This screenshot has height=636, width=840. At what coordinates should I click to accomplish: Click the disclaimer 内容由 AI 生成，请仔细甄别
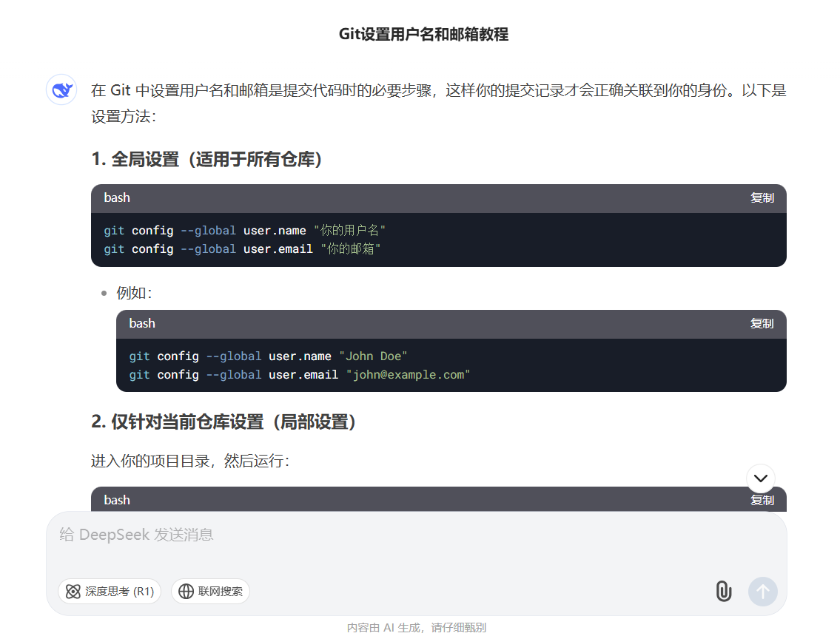coord(417,627)
